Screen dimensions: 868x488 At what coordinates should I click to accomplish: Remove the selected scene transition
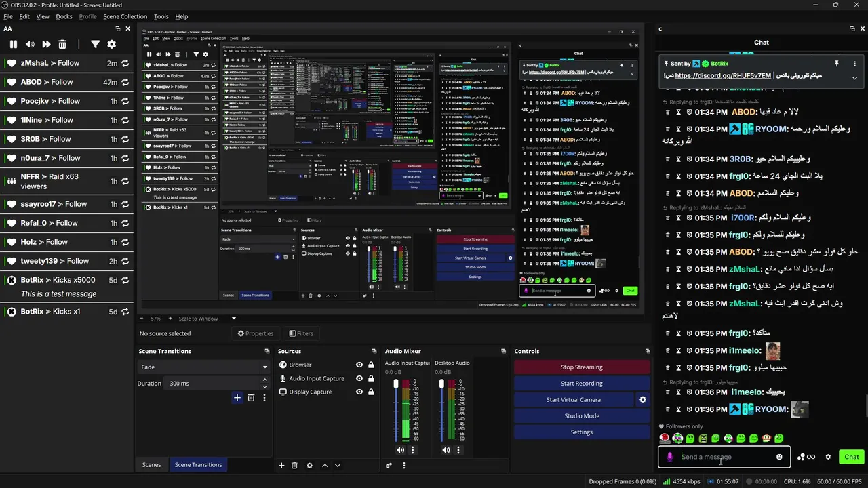click(251, 398)
